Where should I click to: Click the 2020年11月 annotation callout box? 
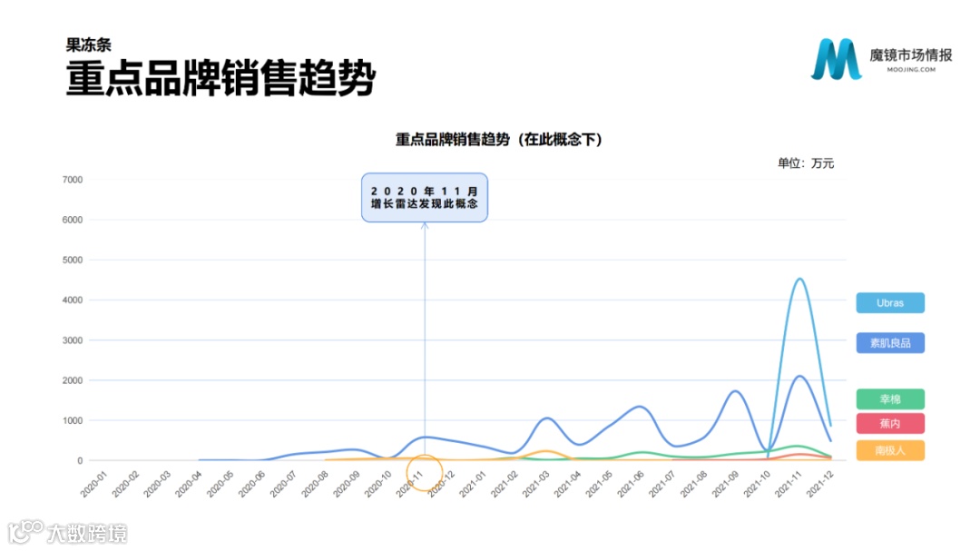pos(425,198)
